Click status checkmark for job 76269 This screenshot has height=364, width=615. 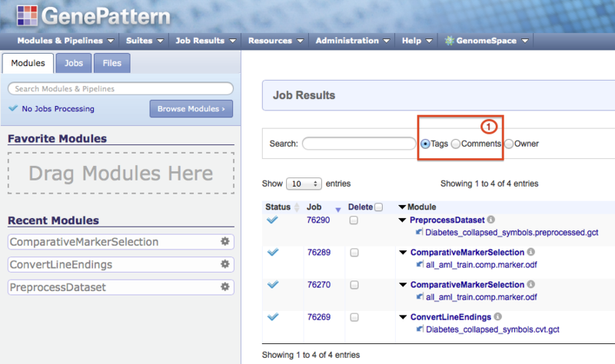click(x=273, y=316)
